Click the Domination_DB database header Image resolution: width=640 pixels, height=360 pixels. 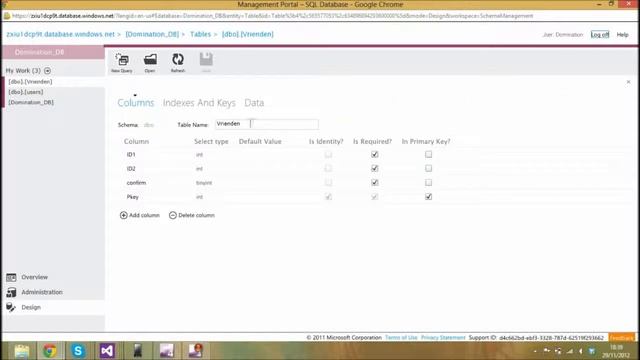(53, 52)
